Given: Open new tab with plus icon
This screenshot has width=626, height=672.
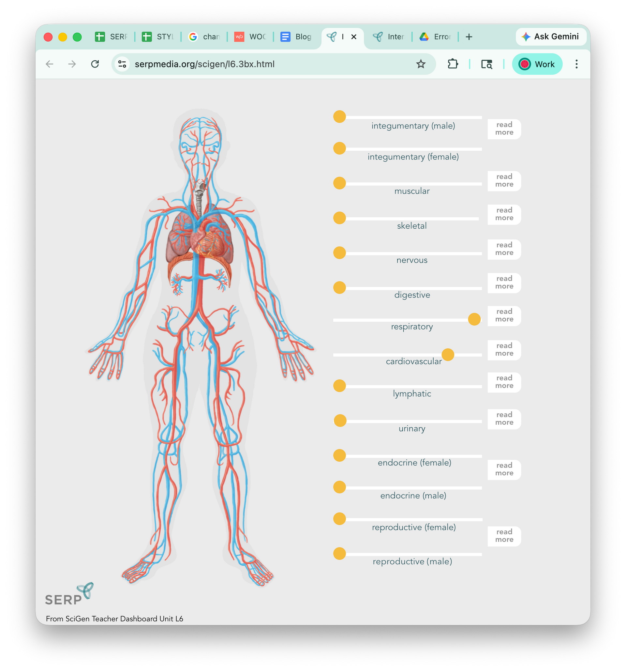Looking at the screenshot, I should tap(469, 37).
